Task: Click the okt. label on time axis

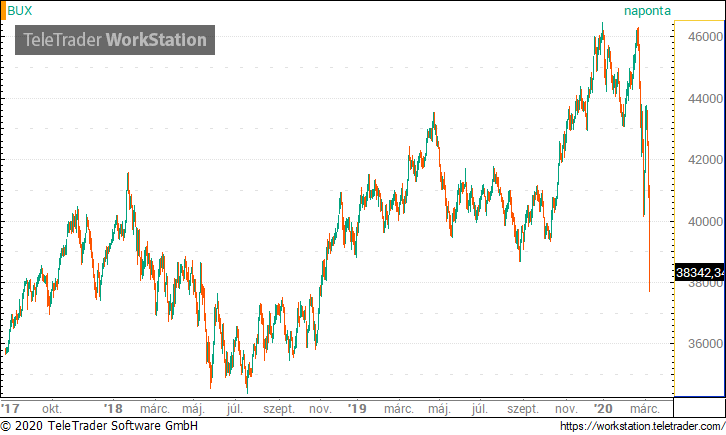Action: click(x=51, y=409)
